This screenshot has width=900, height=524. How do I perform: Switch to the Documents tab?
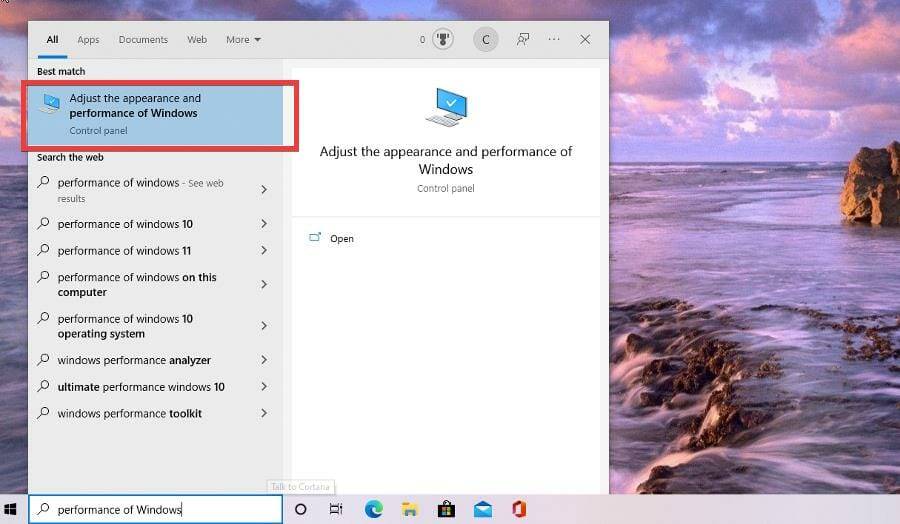click(143, 40)
